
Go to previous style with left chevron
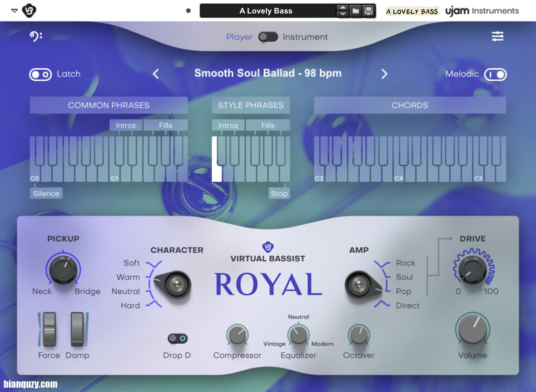[x=156, y=74]
